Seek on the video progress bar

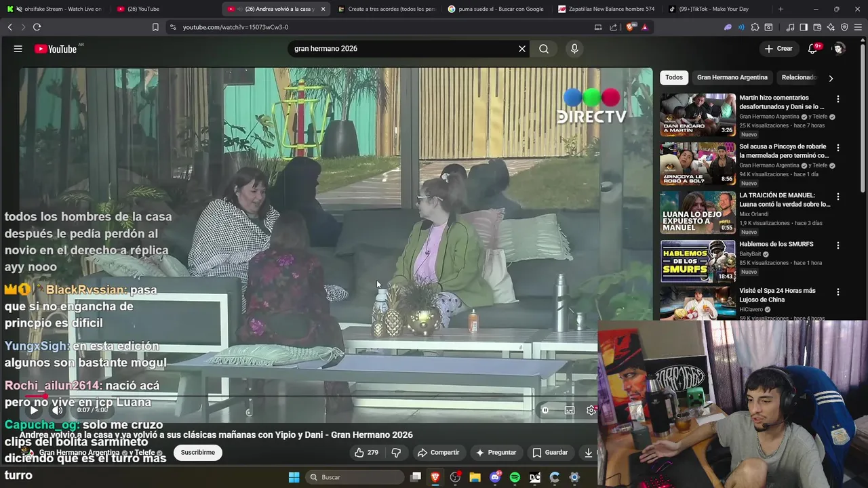point(309,396)
